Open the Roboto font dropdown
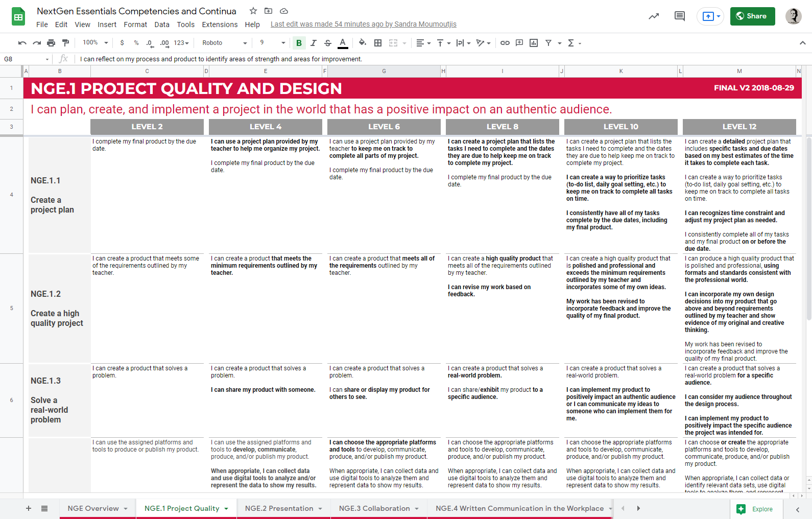This screenshot has height=519, width=812. tap(224, 43)
